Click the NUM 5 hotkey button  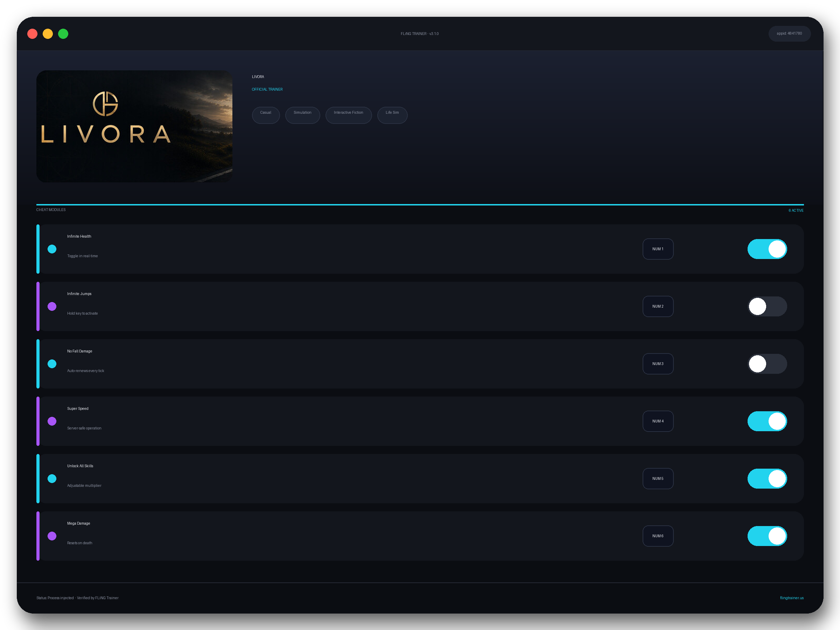[658, 478]
